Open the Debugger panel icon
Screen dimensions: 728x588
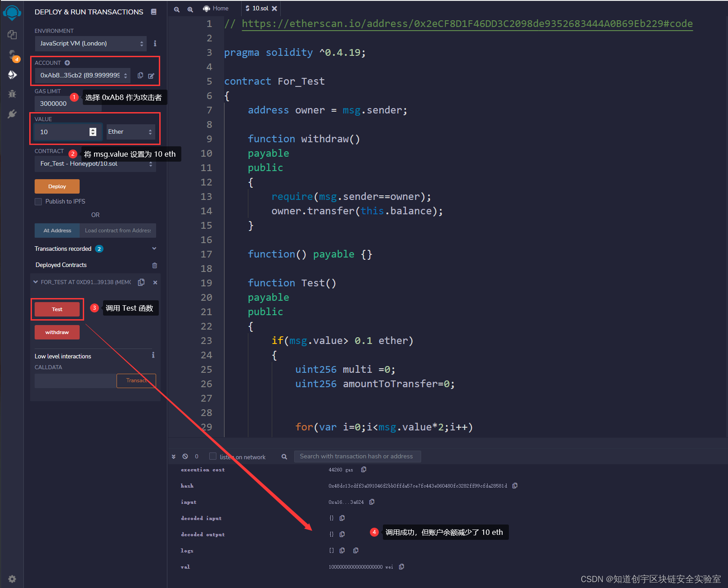[x=12, y=94]
